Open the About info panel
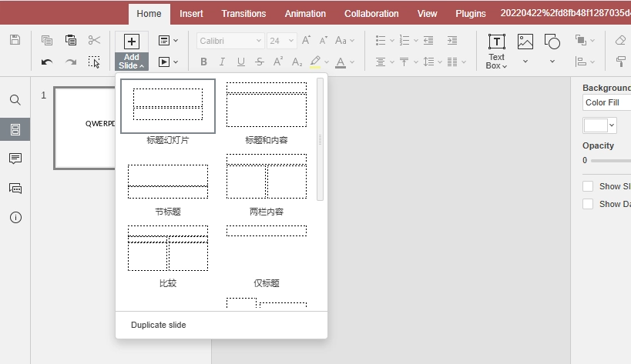The height and width of the screenshot is (364, 631). 15,217
